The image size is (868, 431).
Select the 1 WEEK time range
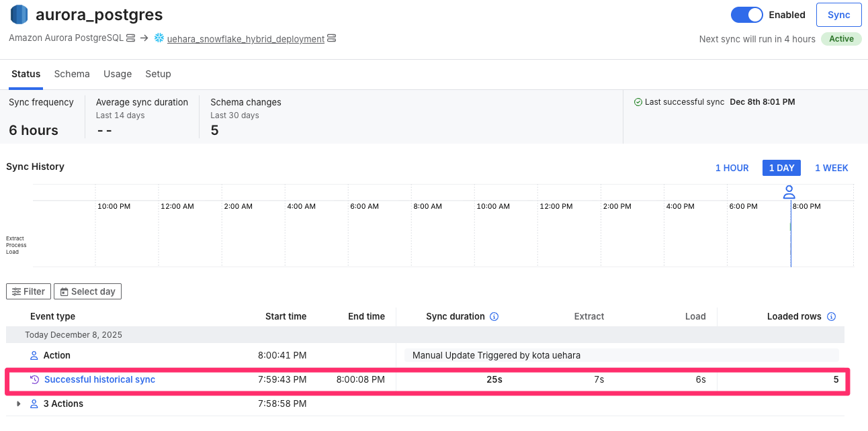tap(831, 168)
